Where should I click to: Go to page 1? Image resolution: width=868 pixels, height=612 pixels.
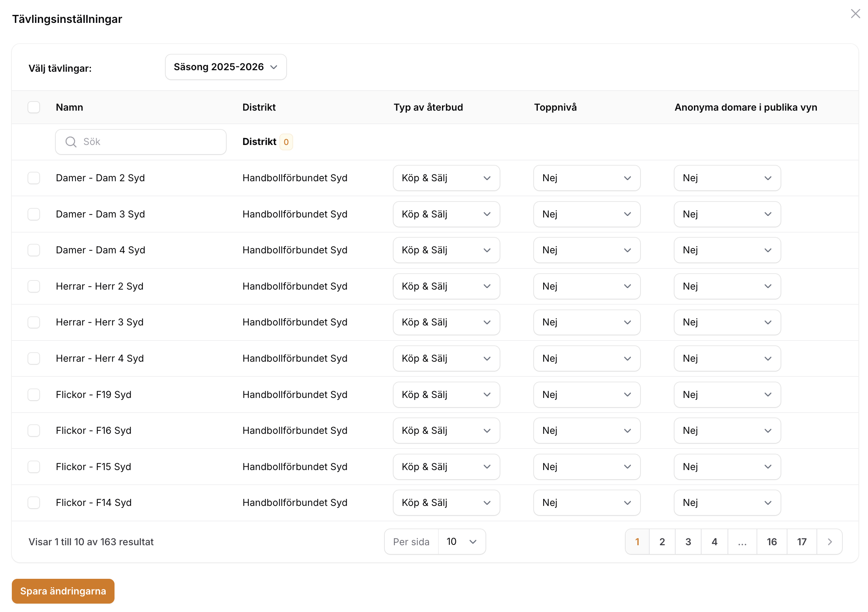coord(637,542)
